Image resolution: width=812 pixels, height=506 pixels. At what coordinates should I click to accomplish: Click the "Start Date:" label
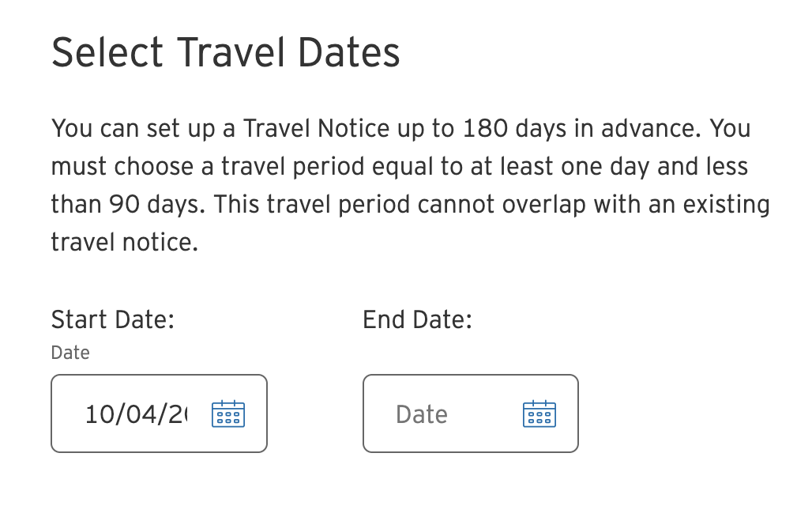point(112,320)
